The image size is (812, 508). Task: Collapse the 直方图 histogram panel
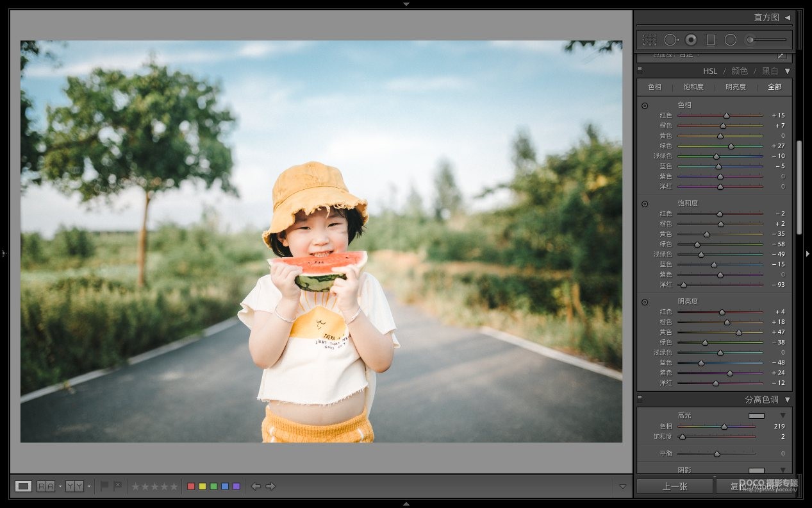coord(788,18)
